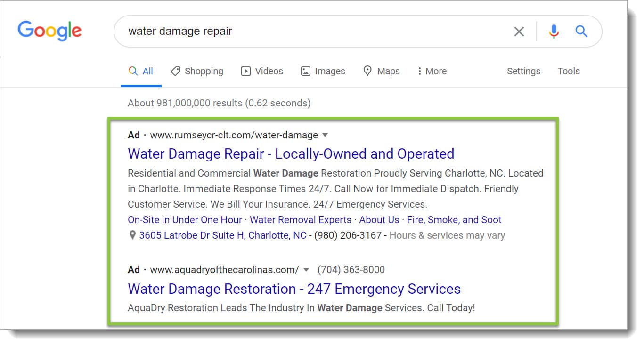Screen dimensions: 644x346
Task: Start voice search with microphone icon
Action: 554,32
